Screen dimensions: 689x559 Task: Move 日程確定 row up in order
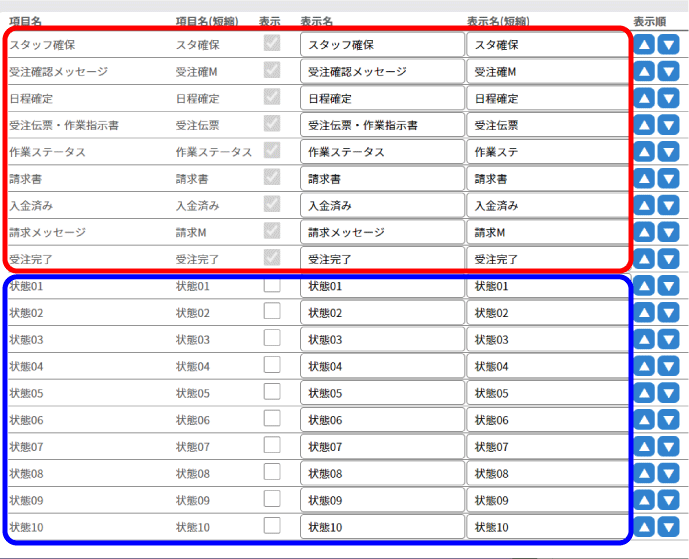645,99
